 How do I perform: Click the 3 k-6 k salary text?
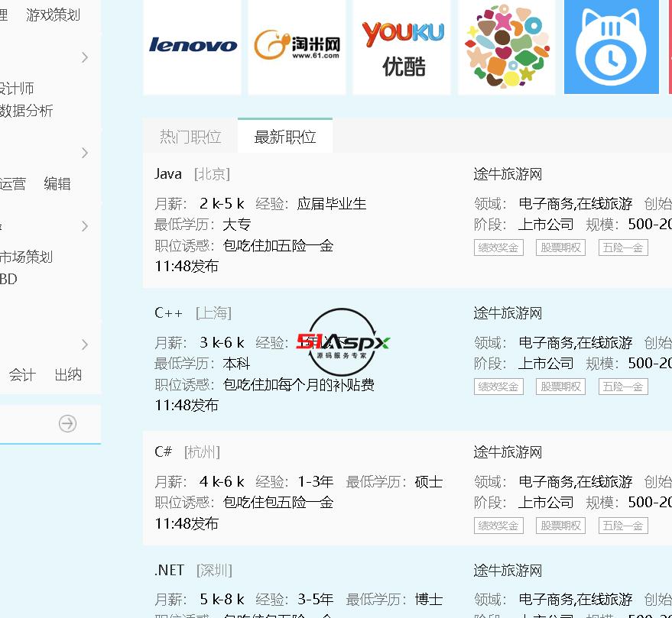pyautogui.click(x=222, y=343)
